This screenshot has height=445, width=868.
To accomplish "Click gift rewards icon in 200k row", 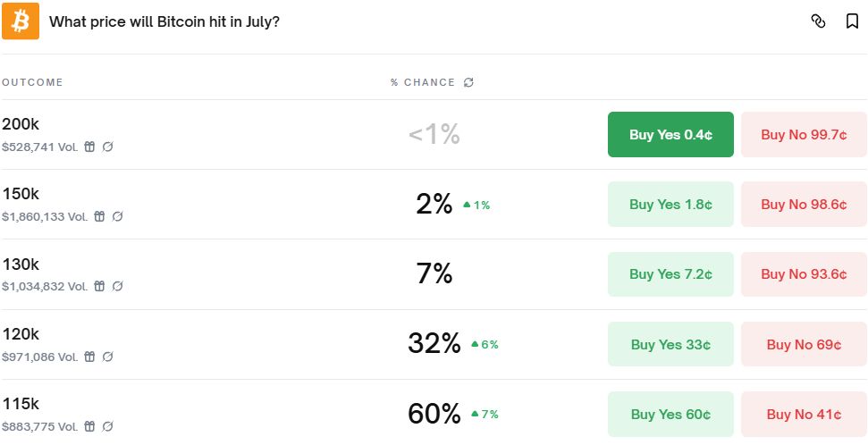I will [89, 147].
